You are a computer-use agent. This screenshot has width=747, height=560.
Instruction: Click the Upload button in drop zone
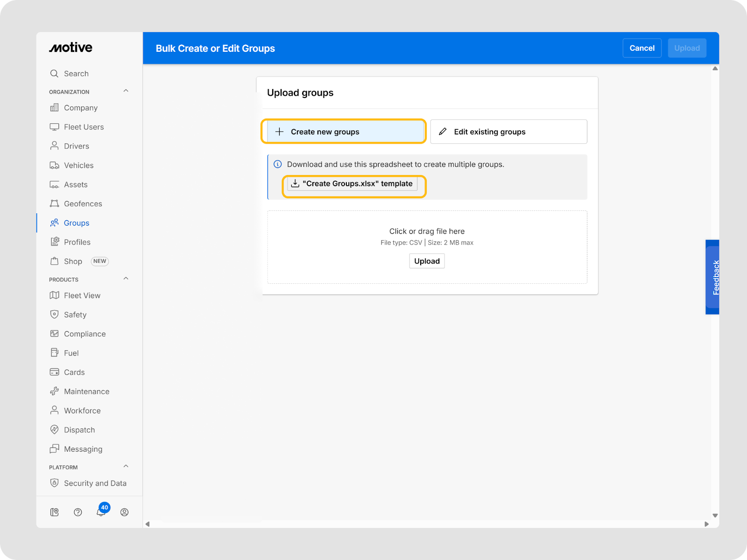click(x=427, y=261)
